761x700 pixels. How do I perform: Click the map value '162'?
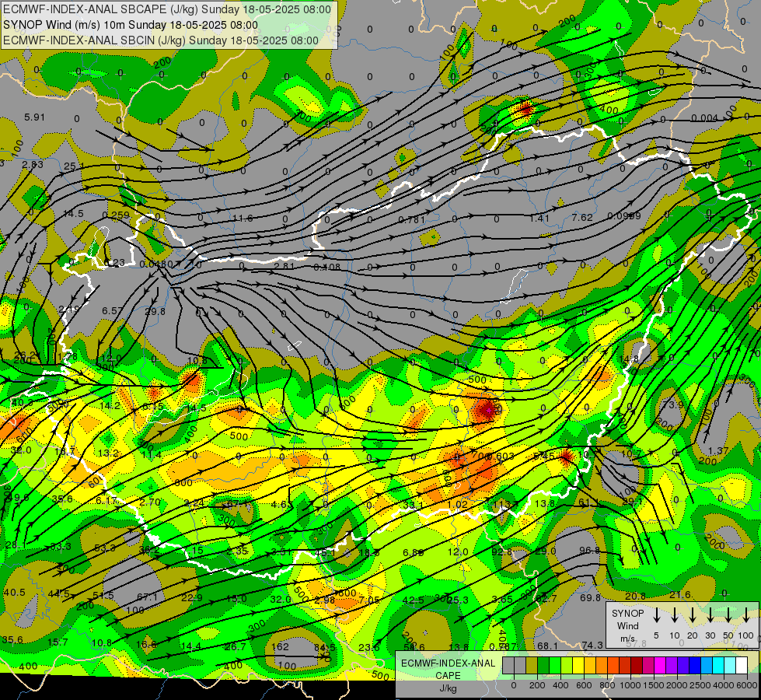(x=280, y=646)
